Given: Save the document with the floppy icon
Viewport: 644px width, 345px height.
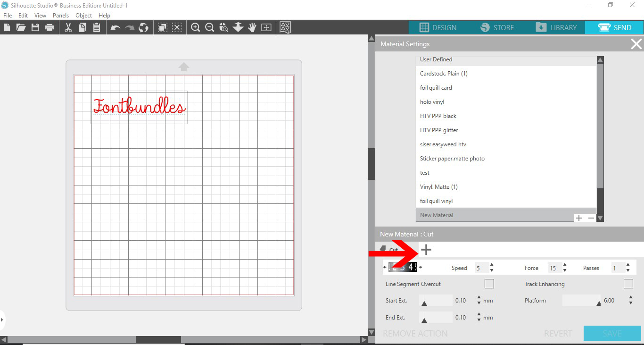Looking at the screenshot, I should 35,27.
